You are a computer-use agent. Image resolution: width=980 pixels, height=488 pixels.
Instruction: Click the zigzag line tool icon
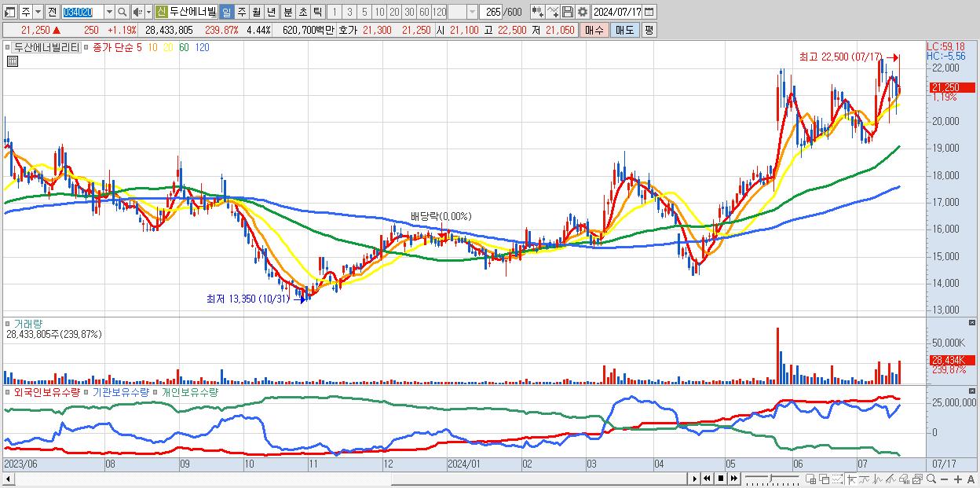click(x=878, y=479)
